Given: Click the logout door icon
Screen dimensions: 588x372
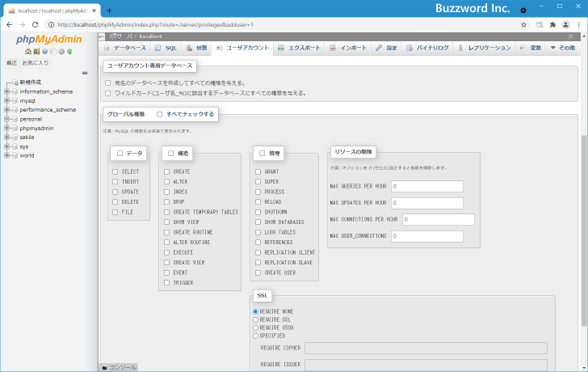Looking at the screenshot, I should point(36,52).
